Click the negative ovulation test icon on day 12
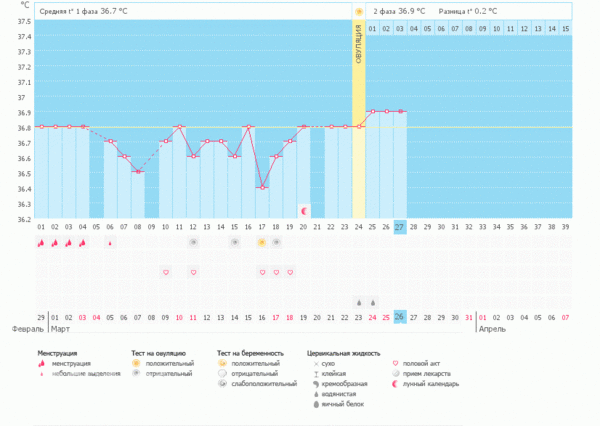The image size is (600, 426). 193,242
